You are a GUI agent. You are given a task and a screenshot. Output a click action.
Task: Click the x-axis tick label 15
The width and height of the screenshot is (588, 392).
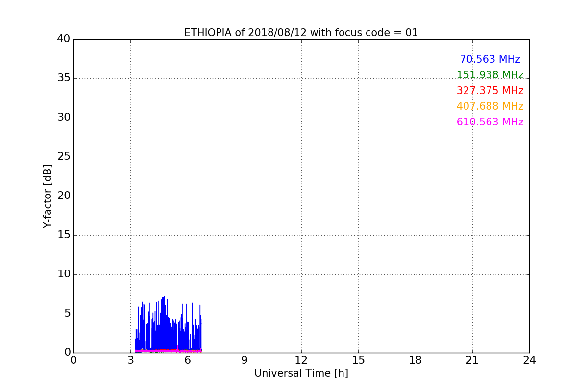pos(358,360)
